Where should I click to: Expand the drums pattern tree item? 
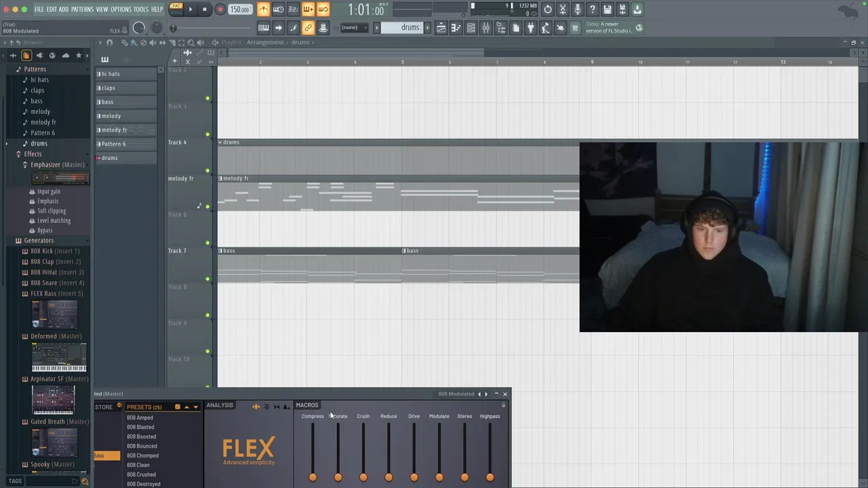pyautogui.click(x=7, y=144)
